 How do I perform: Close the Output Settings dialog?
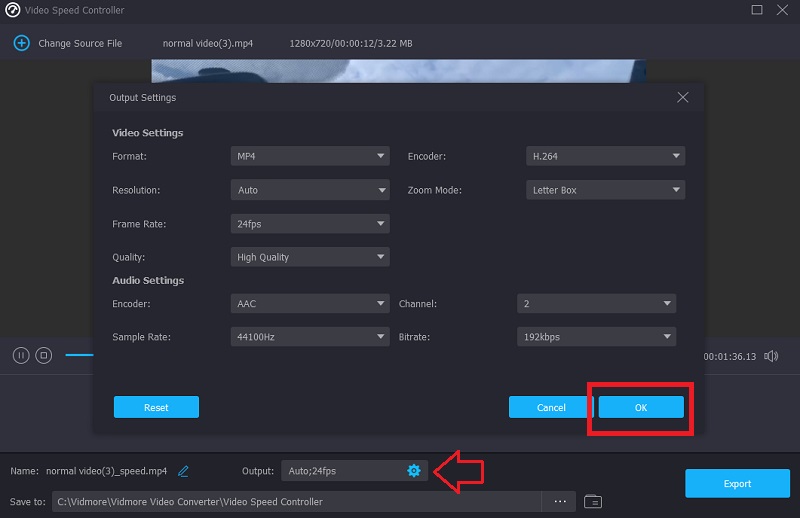click(x=683, y=98)
